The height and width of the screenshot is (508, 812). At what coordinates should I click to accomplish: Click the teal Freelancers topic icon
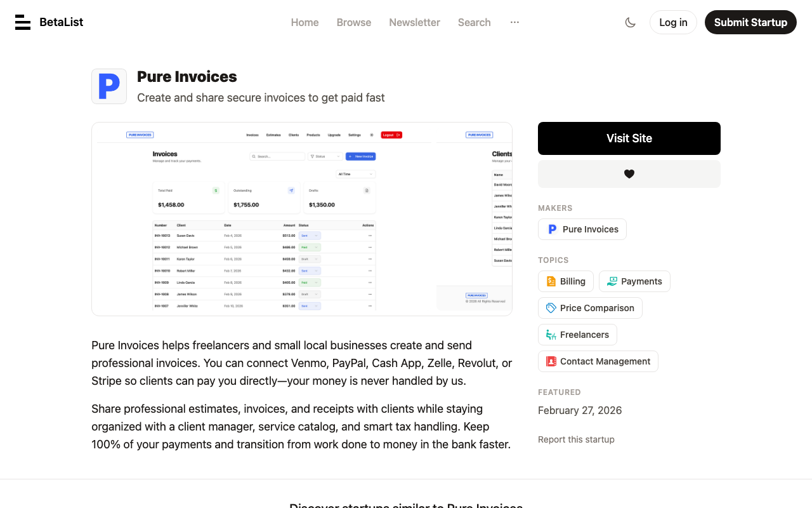551,335
